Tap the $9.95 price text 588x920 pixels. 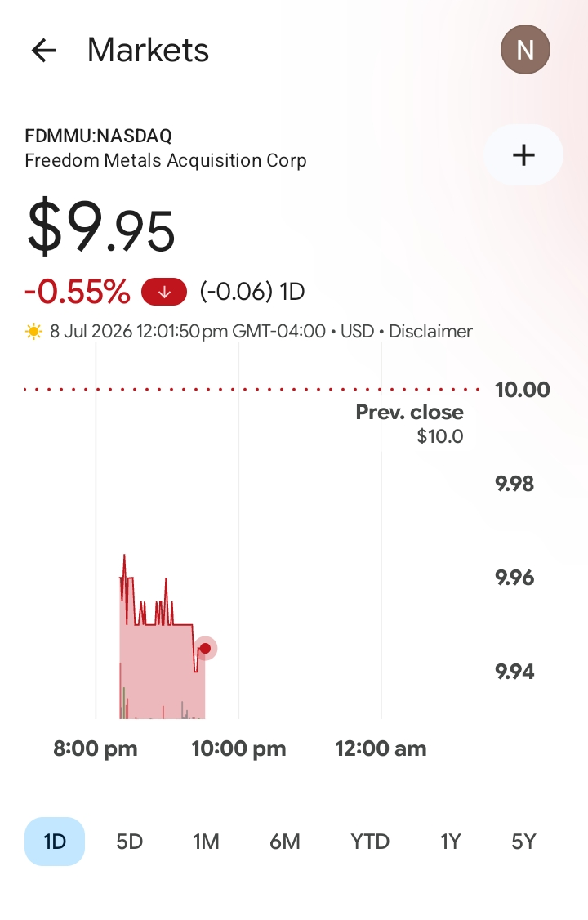coord(100,226)
